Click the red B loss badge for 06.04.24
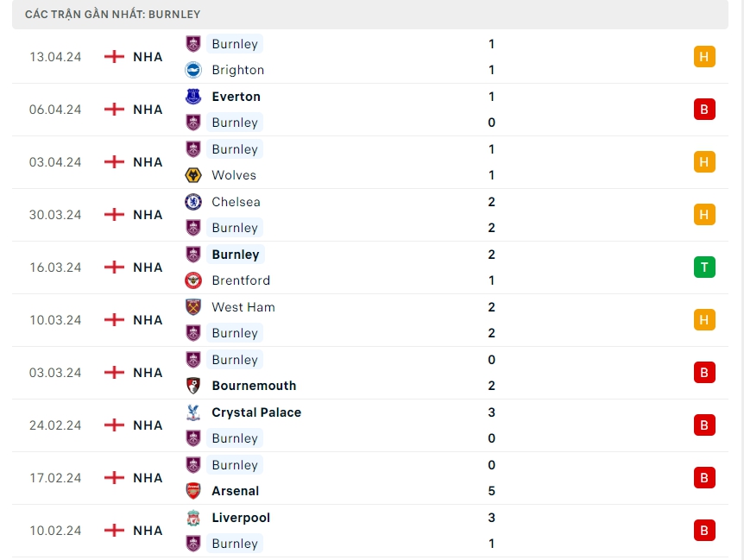Image resolution: width=744 pixels, height=560 pixels. 704,110
